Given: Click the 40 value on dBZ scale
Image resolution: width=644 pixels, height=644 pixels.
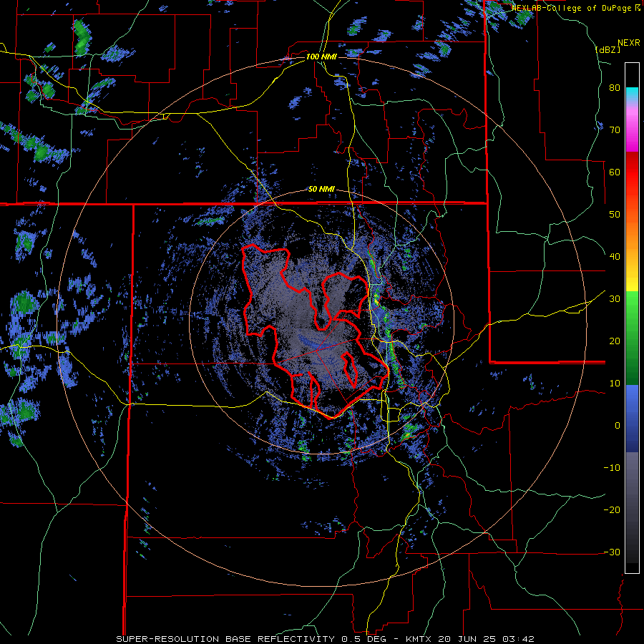Looking at the screenshot, I should [615, 257].
